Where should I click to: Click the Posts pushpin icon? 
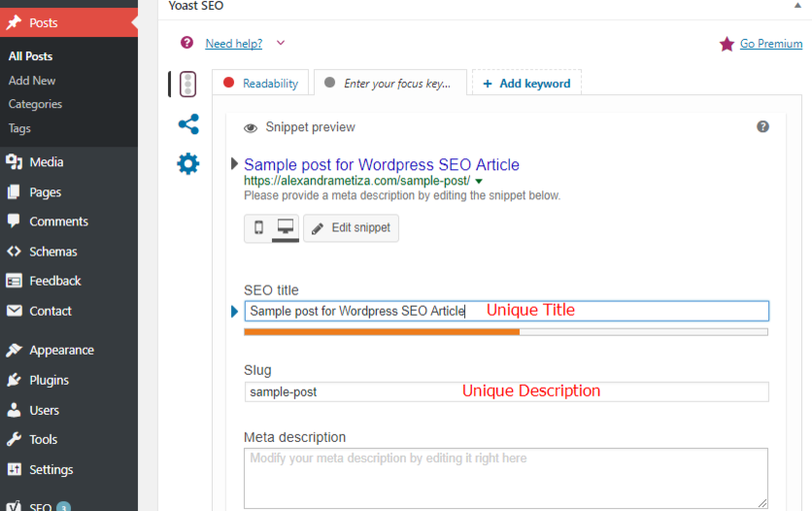[14, 22]
